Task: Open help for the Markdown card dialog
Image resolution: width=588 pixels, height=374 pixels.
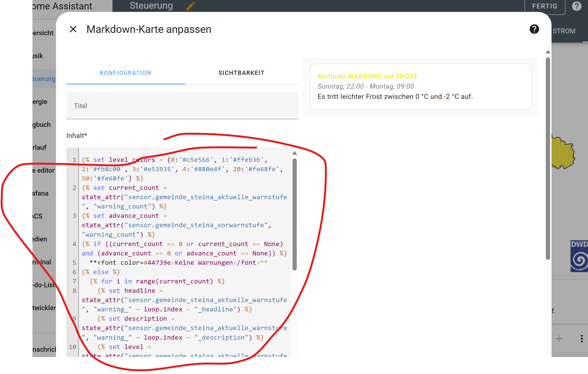Action: tap(534, 29)
